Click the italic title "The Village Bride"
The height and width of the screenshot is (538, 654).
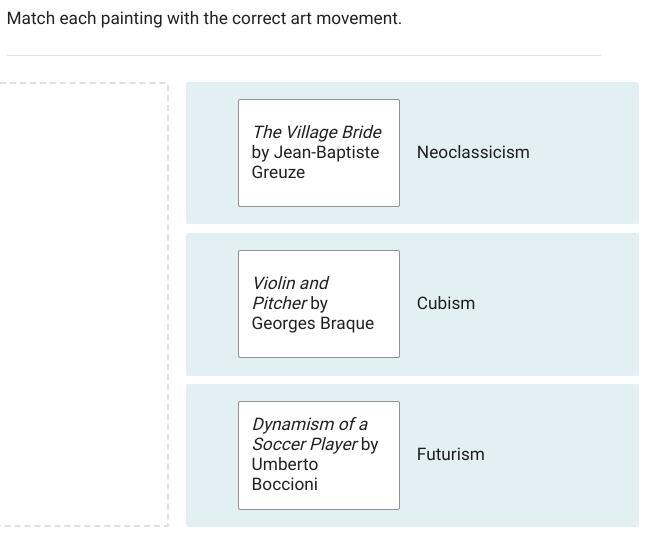317,132
